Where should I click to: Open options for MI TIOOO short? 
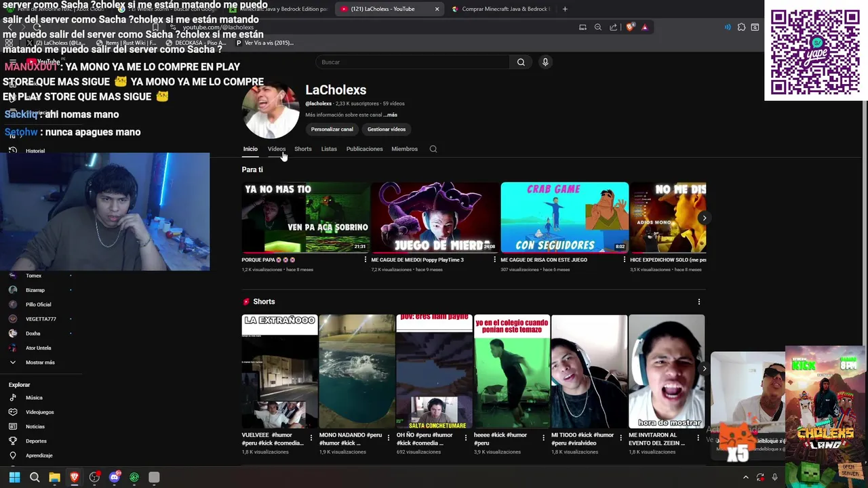tap(620, 438)
